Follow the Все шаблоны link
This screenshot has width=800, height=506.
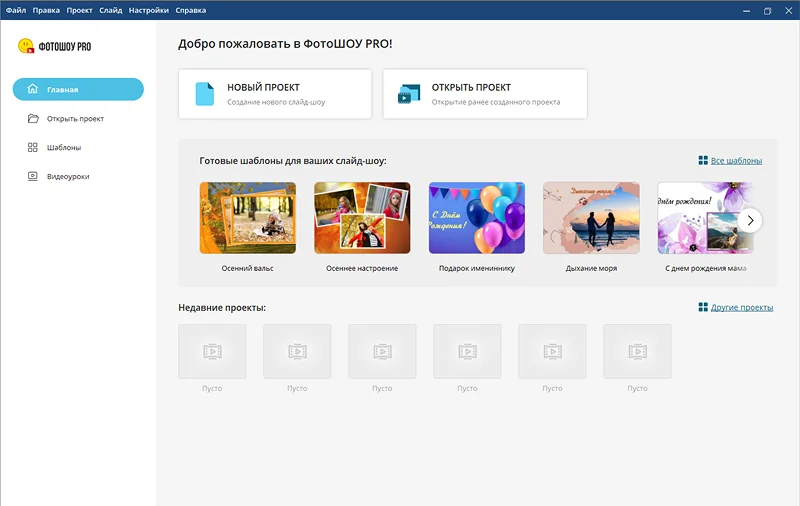(x=736, y=161)
